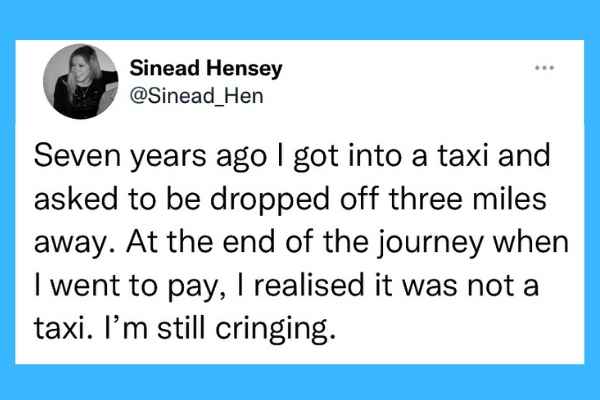Click the tweet line starting "Seven years ago"

click(x=292, y=156)
